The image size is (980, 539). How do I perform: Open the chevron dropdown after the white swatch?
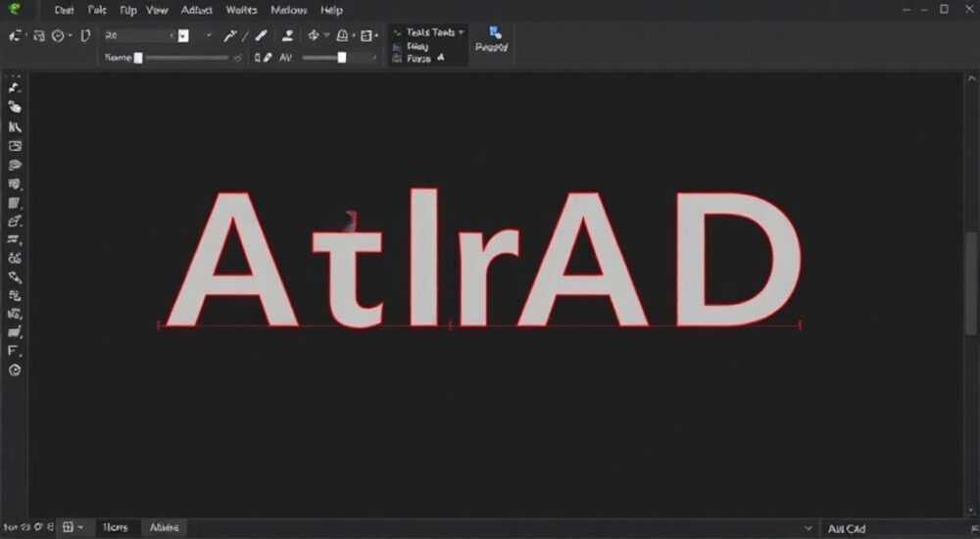click(209, 35)
